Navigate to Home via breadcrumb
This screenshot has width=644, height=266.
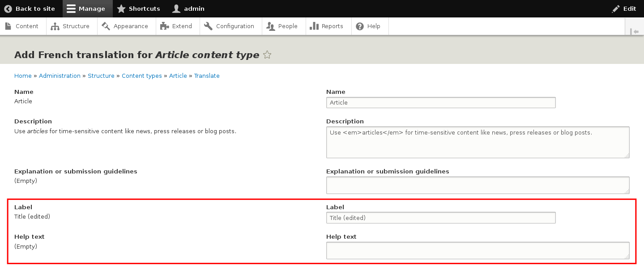tap(23, 76)
